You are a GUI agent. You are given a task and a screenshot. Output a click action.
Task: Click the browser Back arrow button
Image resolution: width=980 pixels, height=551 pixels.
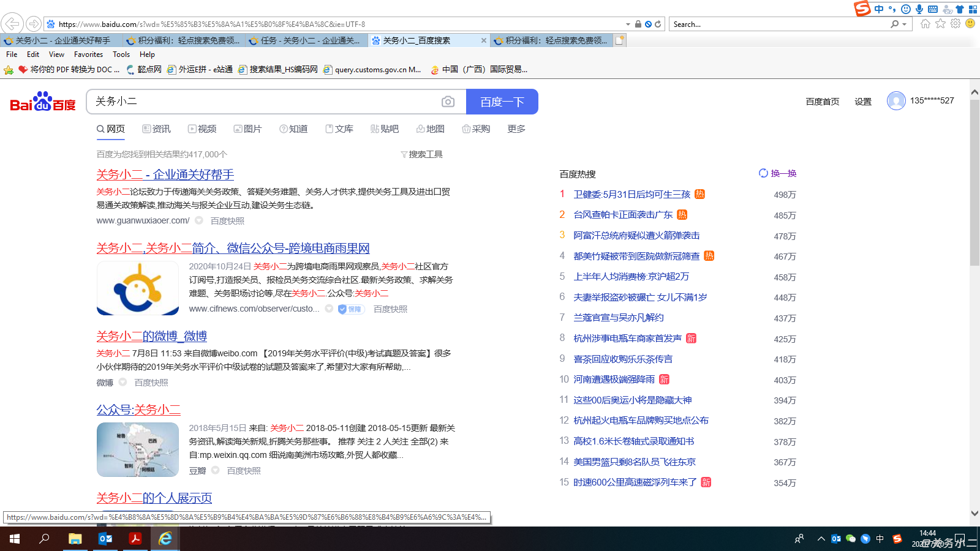(x=12, y=24)
